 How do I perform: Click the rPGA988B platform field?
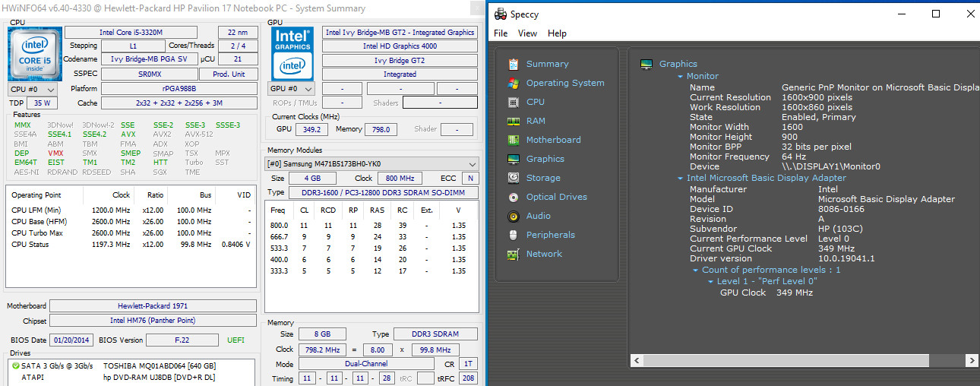pos(179,89)
